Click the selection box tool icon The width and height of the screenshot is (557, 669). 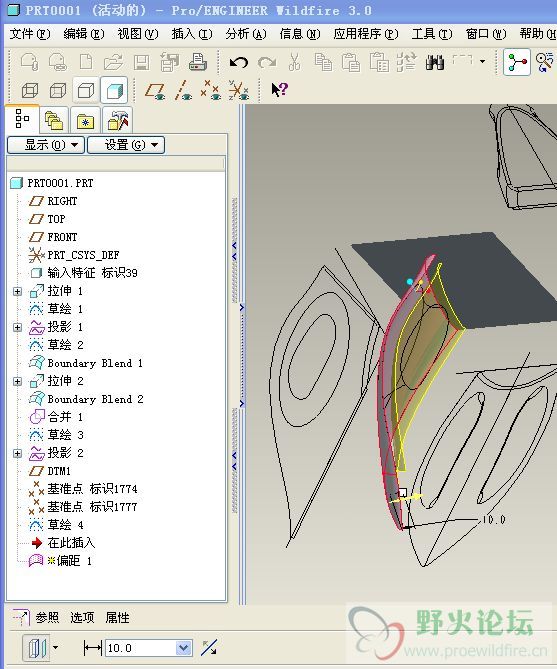462,60
